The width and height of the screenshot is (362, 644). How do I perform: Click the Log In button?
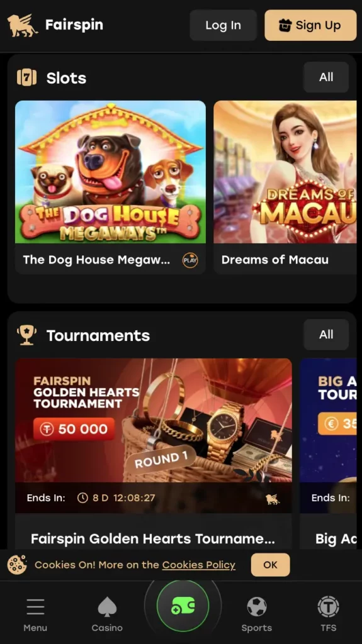click(223, 25)
